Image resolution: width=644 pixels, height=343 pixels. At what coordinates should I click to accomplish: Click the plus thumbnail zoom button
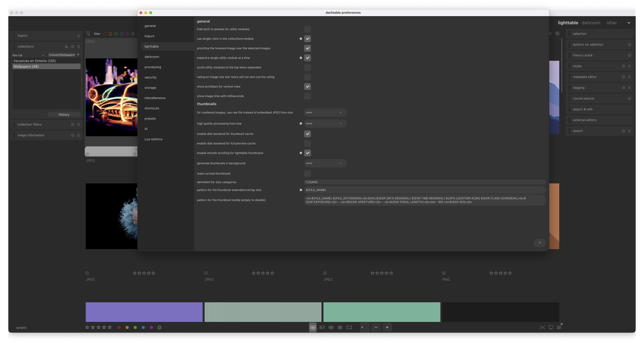click(387, 327)
